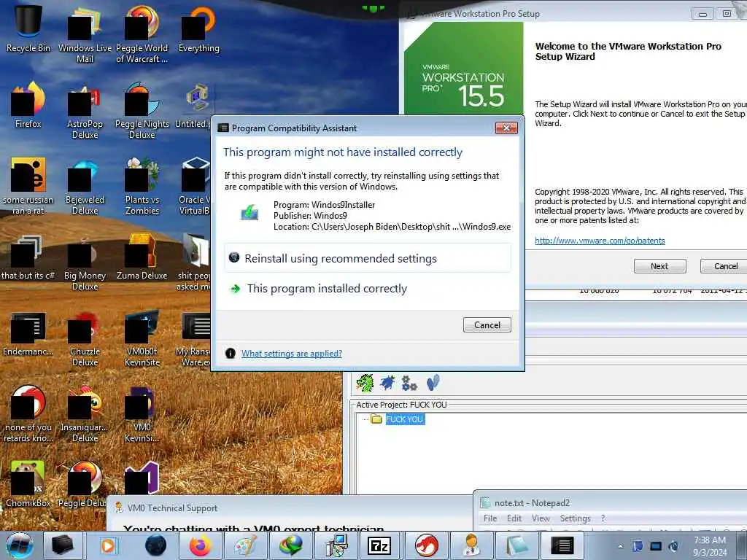This screenshot has height=560, width=747.
Task: Launch the Insaniquarium Deluxe desktop icon
Action: [x=85, y=413]
